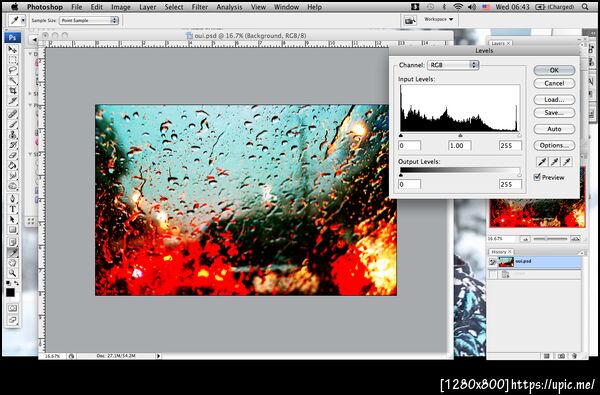The height and width of the screenshot is (395, 600).
Task: Select the Zoom tool
Action: [x=13, y=273]
